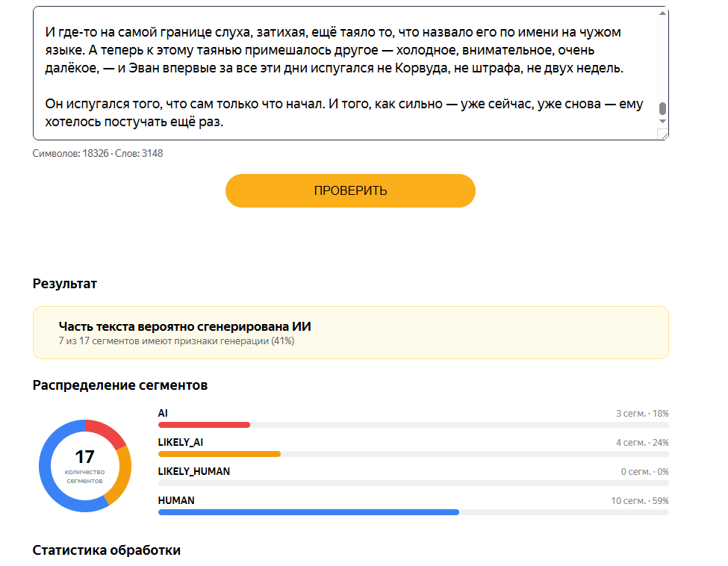Click the 'Часть текста вероятно сгенерирована ИИ' result banner
The height and width of the screenshot is (566, 728).
coord(350,332)
